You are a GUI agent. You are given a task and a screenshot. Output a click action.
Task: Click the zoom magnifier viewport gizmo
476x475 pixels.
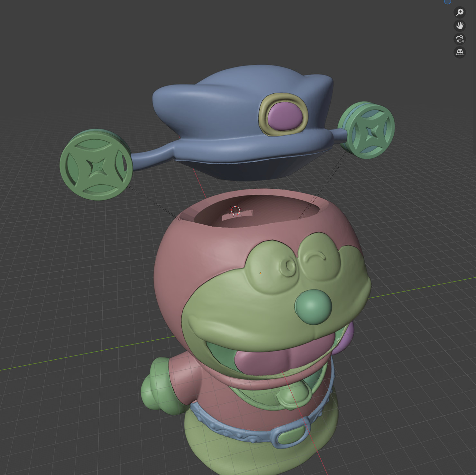[460, 12]
